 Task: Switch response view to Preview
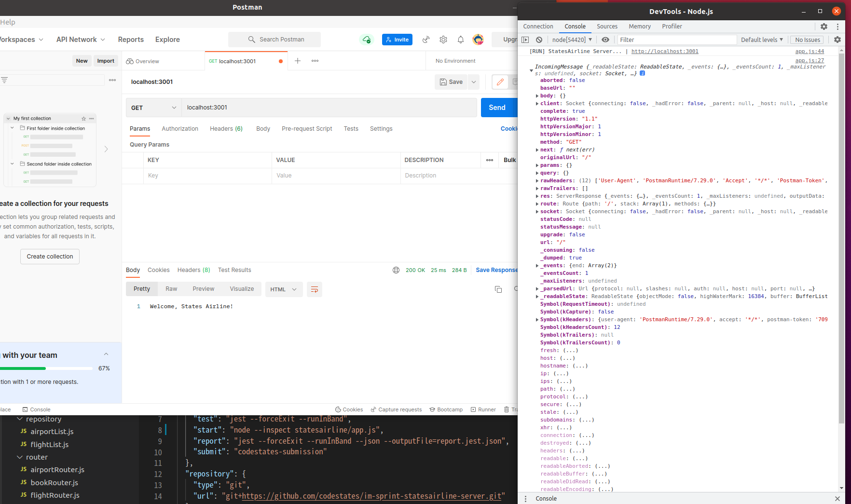point(204,289)
